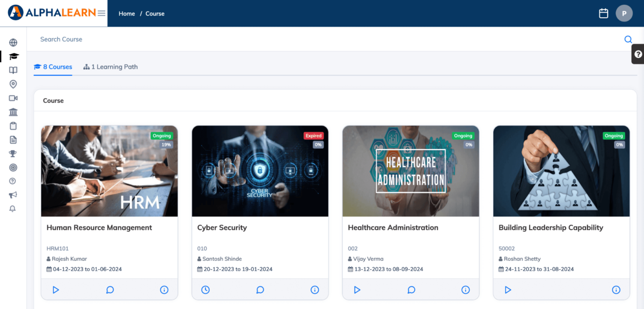View info for Building Leadership Capability

coord(616,290)
